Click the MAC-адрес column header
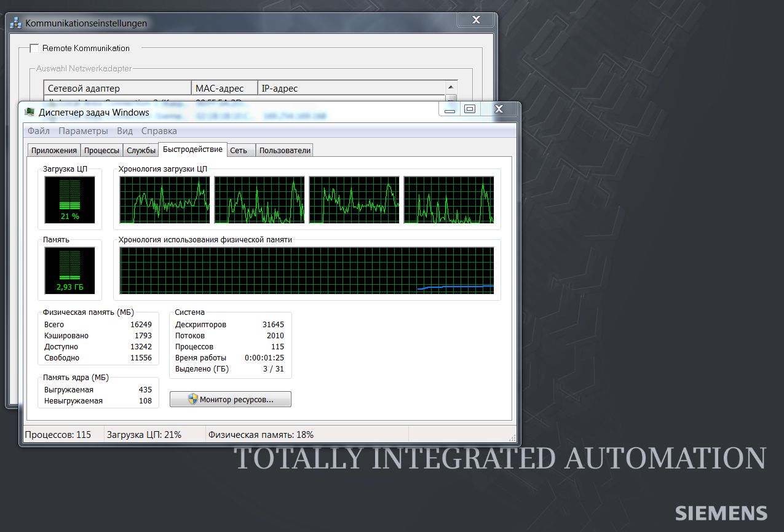This screenshot has height=532, width=784. point(224,89)
